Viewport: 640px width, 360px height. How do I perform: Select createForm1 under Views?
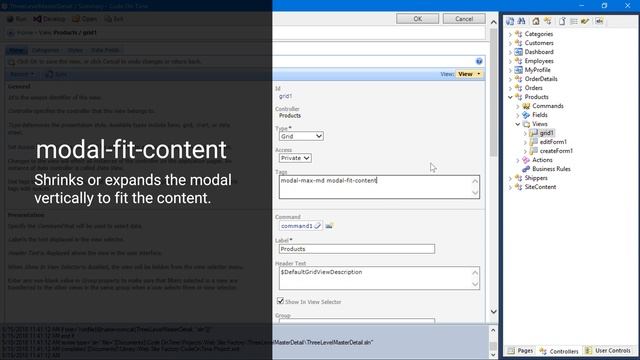[x=556, y=151]
